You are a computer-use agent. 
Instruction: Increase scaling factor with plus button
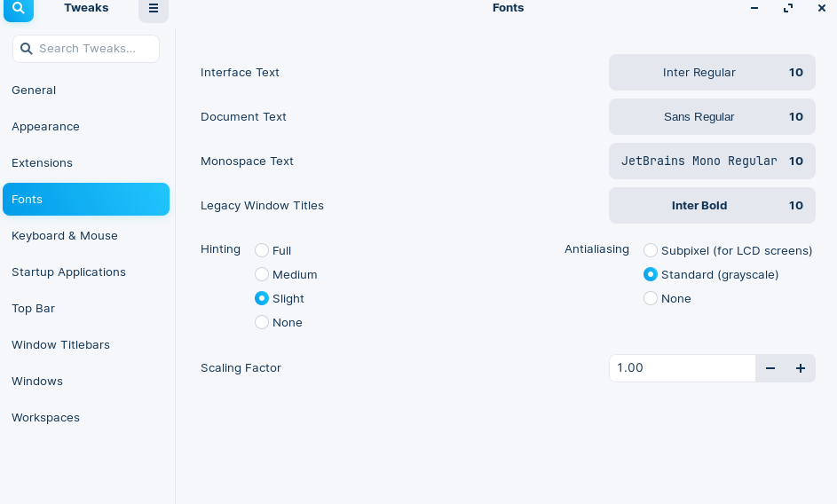(801, 368)
